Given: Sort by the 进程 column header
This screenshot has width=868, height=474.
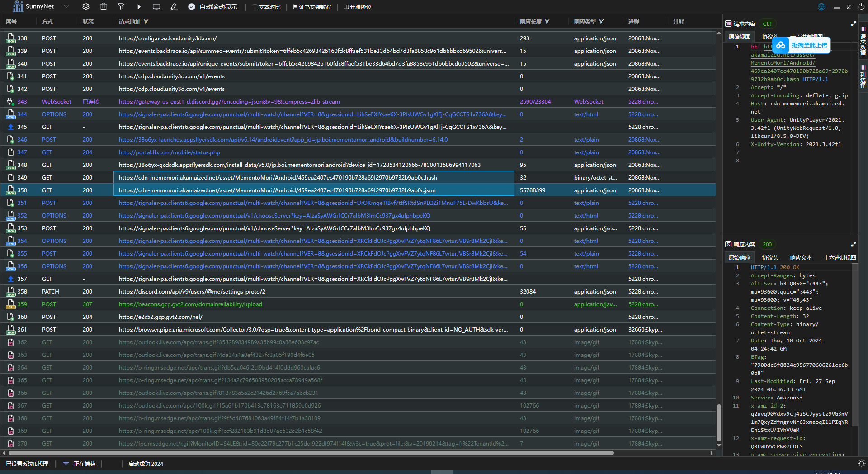Looking at the screenshot, I should (x=634, y=21).
